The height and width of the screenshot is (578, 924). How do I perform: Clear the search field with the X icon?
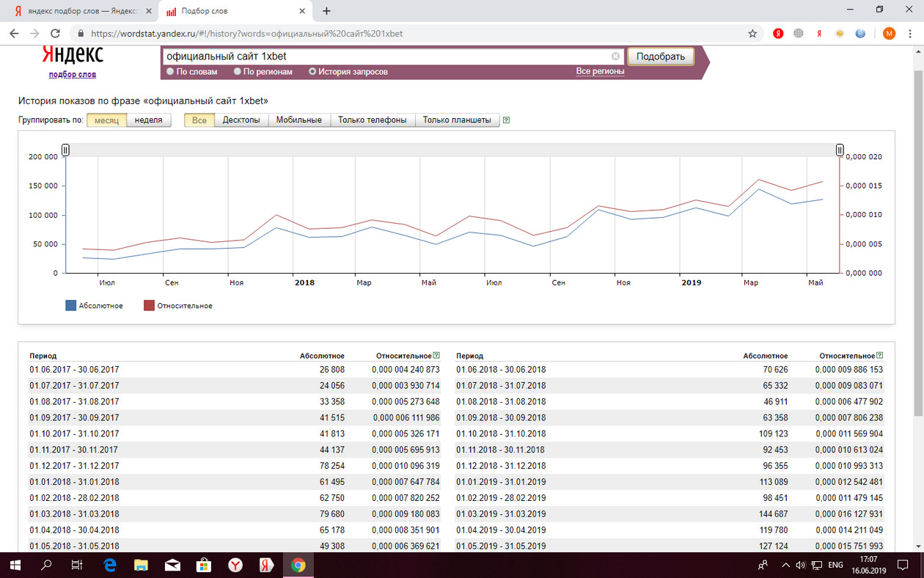click(615, 56)
